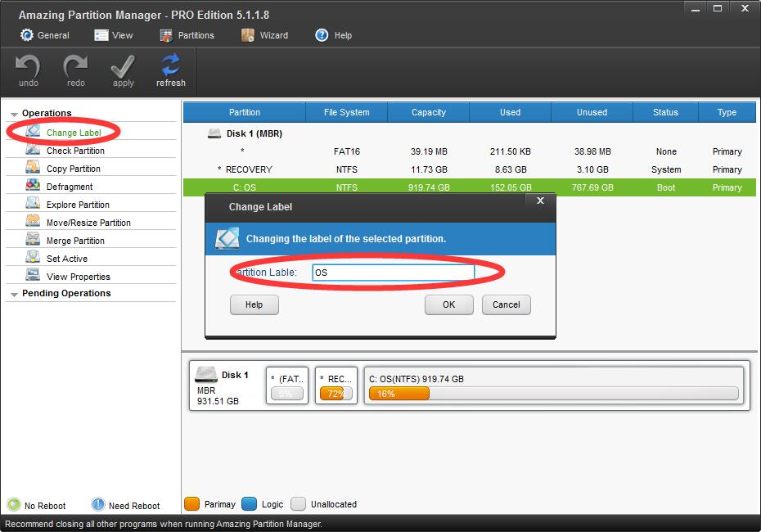Click the refresh arrows icon
Viewport: 761px width, 532px height.
pyautogui.click(x=170, y=65)
